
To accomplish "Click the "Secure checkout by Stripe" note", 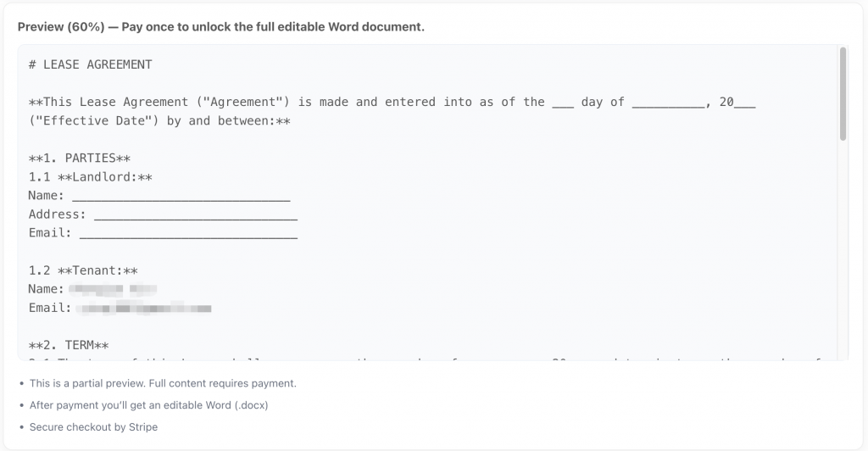I will tap(93, 427).
